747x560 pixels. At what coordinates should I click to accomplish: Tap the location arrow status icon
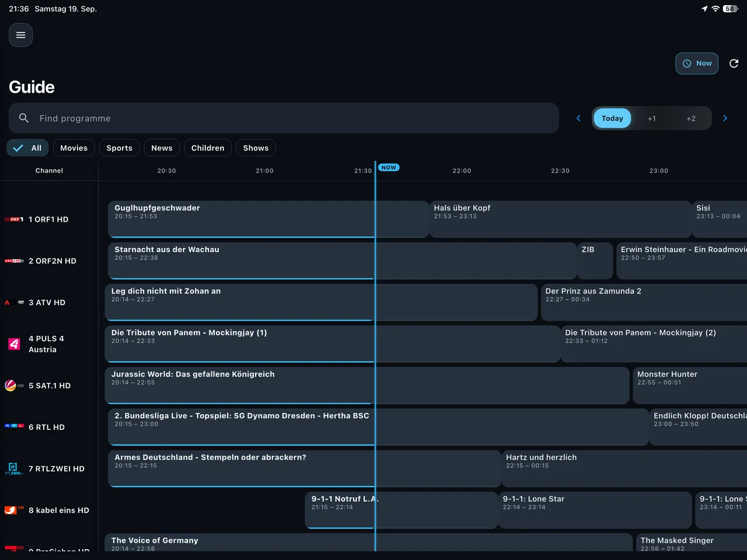704,9
